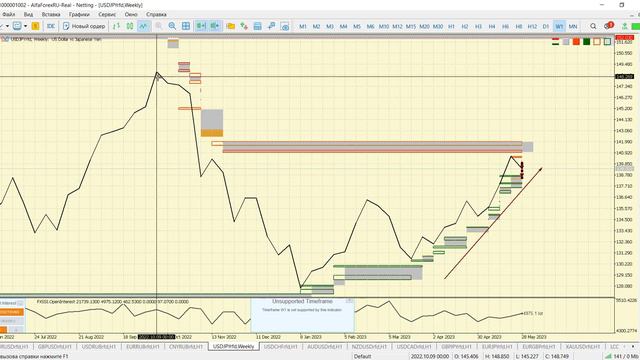Open dropdown arrow next to chat icon
The height and width of the screenshot is (360, 640).
25,26
